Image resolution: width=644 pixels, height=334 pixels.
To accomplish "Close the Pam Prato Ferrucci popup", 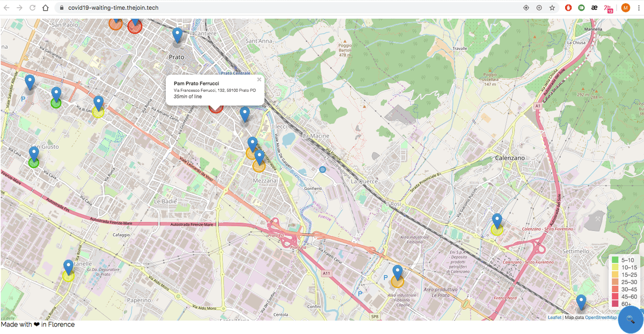I will [259, 79].
